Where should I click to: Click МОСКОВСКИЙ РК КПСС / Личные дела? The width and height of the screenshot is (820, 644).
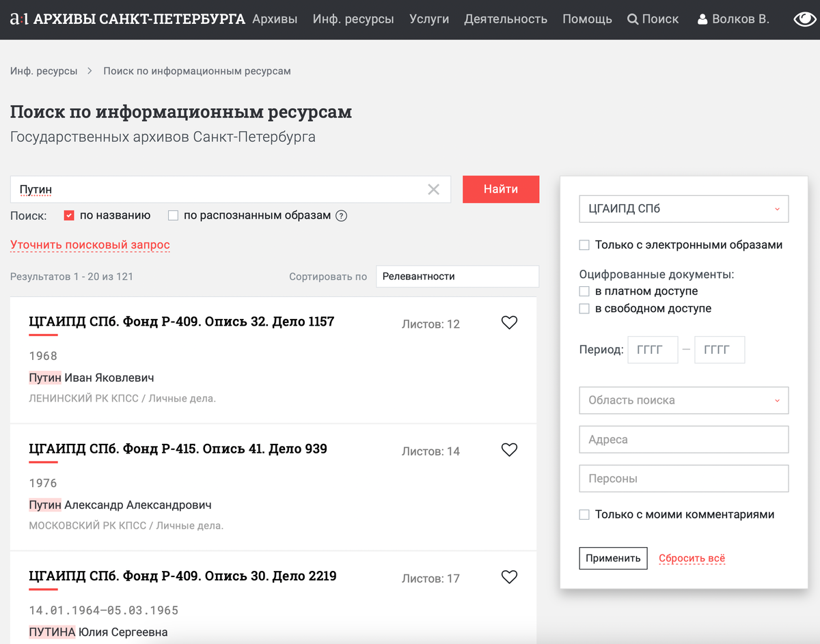click(x=126, y=525)
